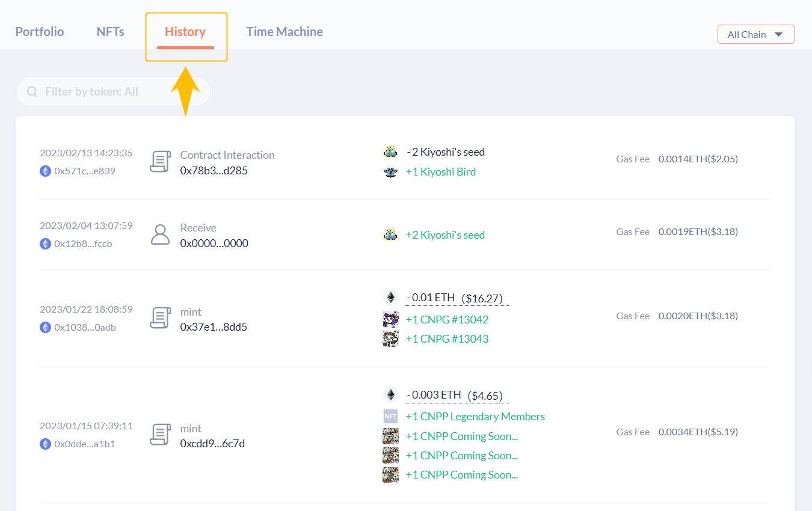812x511 pixels.
Task: Open +1 CNPG #13043 link
Action: tap(447, 338)
